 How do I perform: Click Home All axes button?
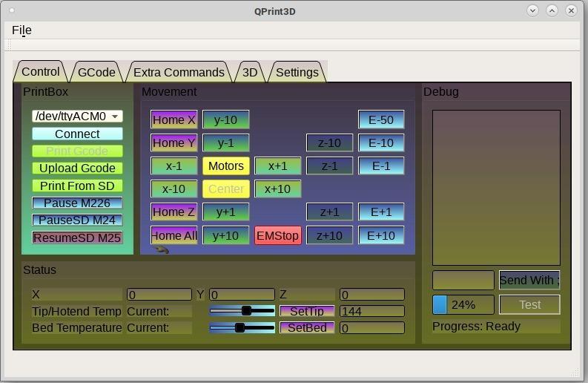click(x=174, y=235)
